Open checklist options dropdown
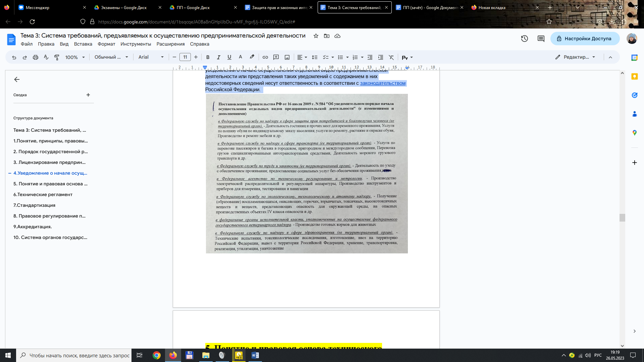 point(333,57)
